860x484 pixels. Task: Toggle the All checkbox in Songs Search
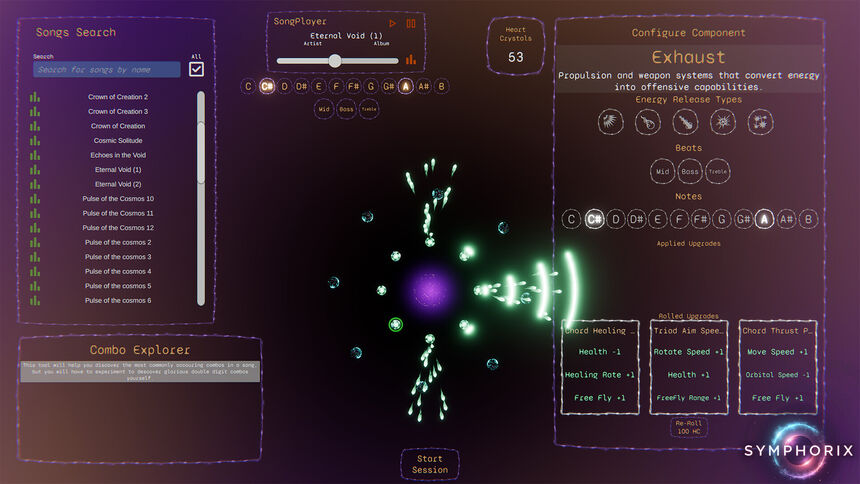(x=196, y=69)
